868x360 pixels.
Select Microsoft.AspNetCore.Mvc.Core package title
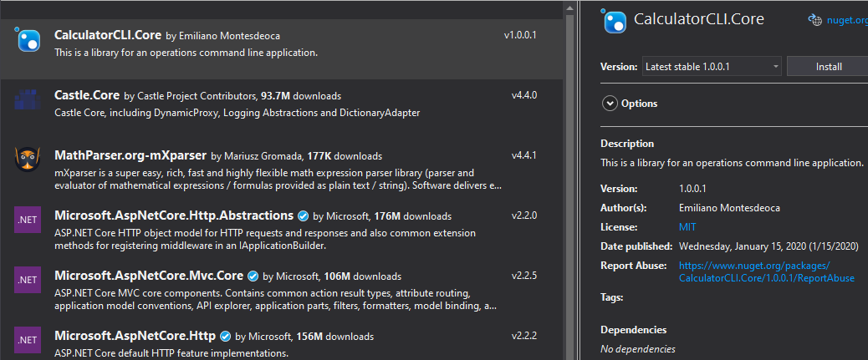pos(148,275)
